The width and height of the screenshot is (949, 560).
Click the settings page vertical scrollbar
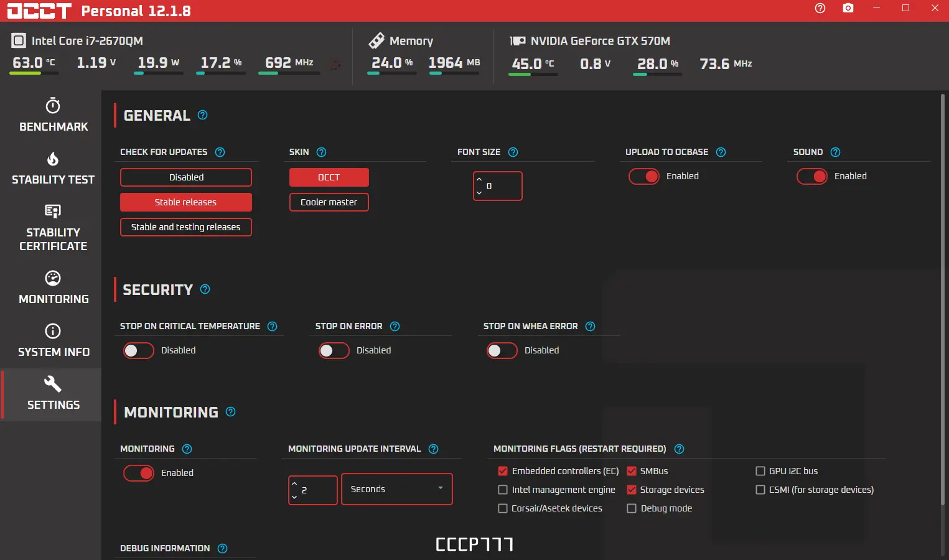click(x=943, y=299)
